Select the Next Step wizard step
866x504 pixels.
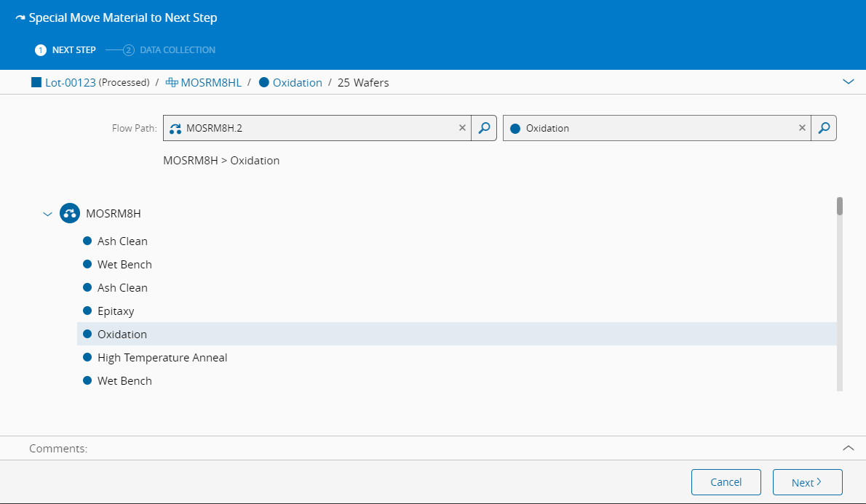click(65, 50)
